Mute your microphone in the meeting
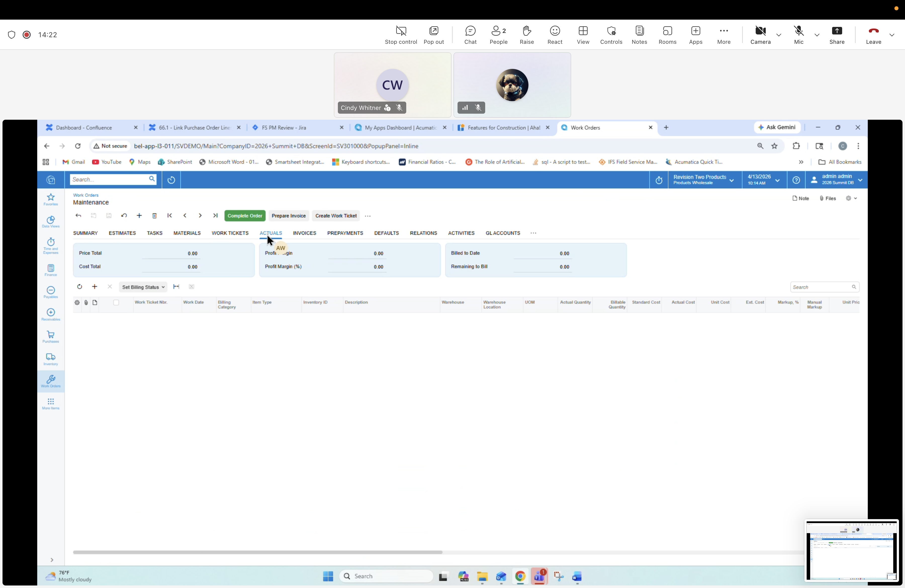The height and width of the screenshot is (588, 905). tap(798, 35)
